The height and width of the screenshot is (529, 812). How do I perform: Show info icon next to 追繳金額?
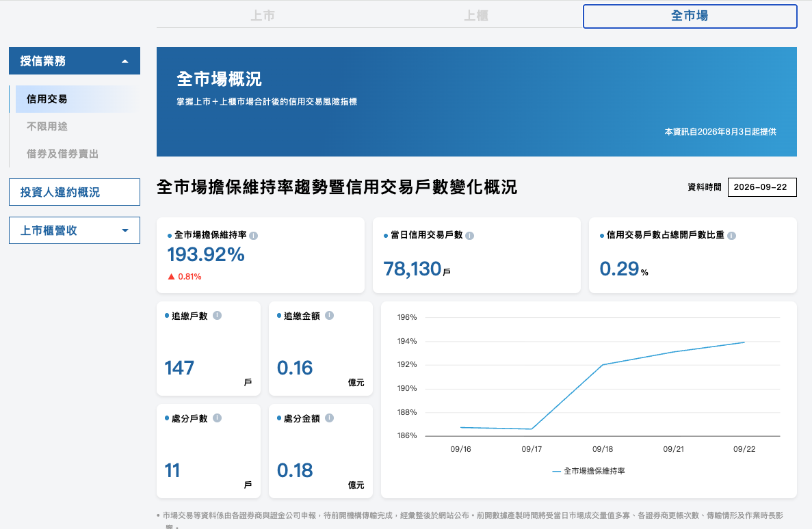pos(329,315)
